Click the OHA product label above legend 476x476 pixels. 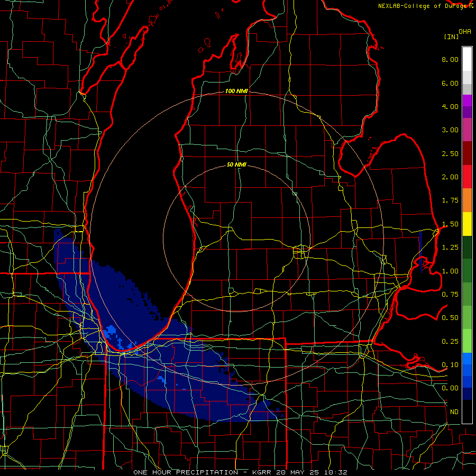pos(465,32)
